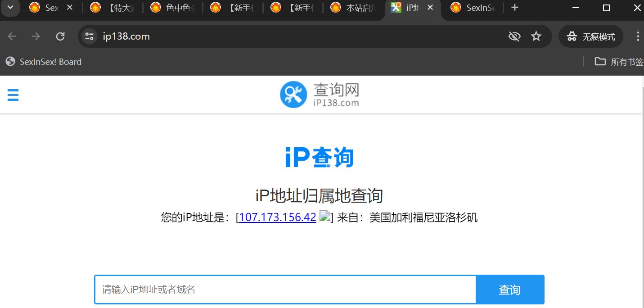
Task: Bookmark this page with the star icon
Action: click(536, 36)
